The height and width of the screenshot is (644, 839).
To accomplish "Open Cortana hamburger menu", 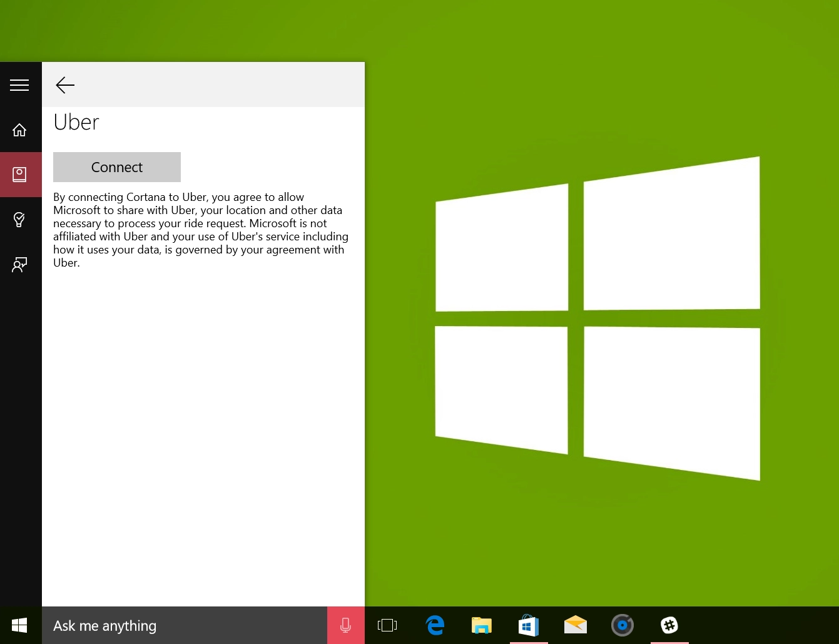I will pos(19,85).
